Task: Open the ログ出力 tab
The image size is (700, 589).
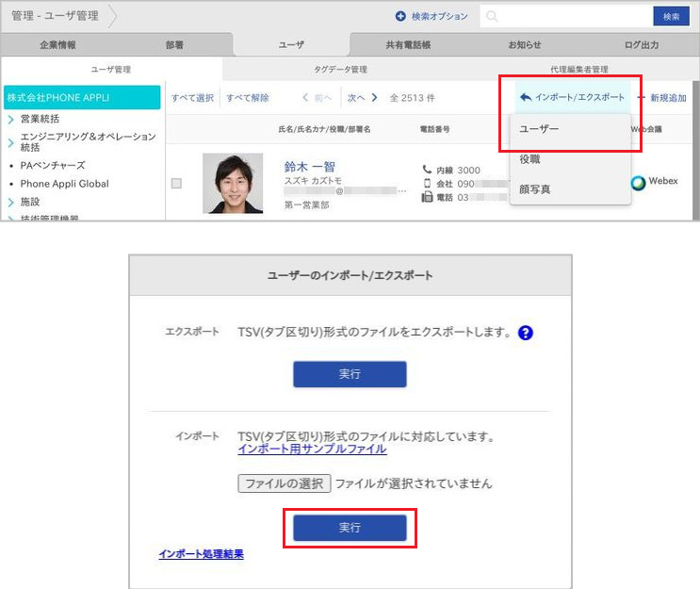Action: point(642,44)
